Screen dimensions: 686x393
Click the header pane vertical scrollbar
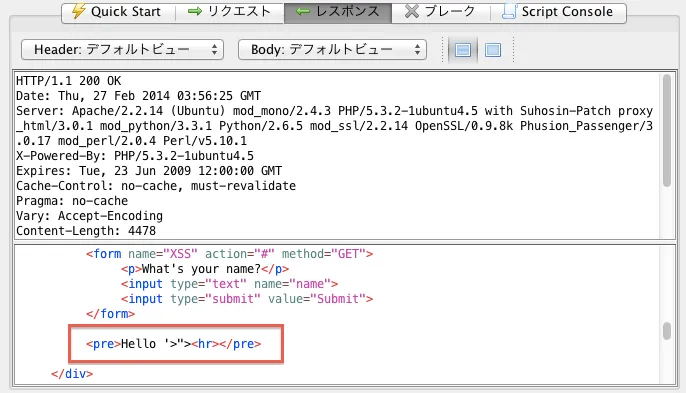click(667, 130)
